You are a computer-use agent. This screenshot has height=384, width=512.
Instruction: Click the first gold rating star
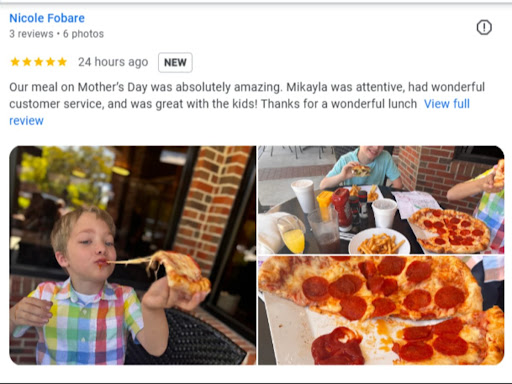tap(15, 62)
